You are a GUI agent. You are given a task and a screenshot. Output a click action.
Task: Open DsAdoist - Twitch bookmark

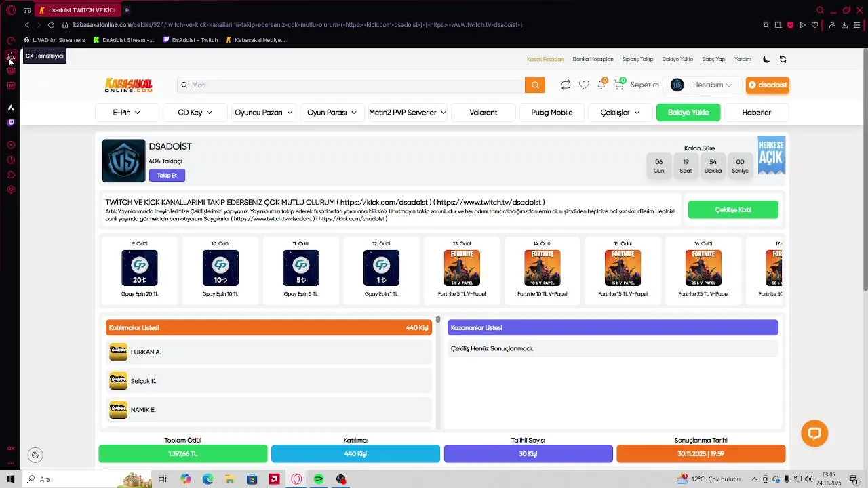tap(191, 40)
